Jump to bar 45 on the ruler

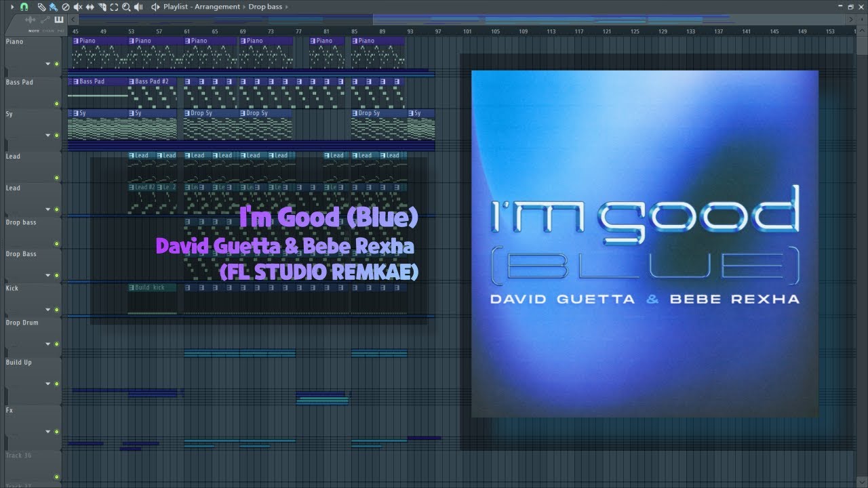(x=75, y=31)
